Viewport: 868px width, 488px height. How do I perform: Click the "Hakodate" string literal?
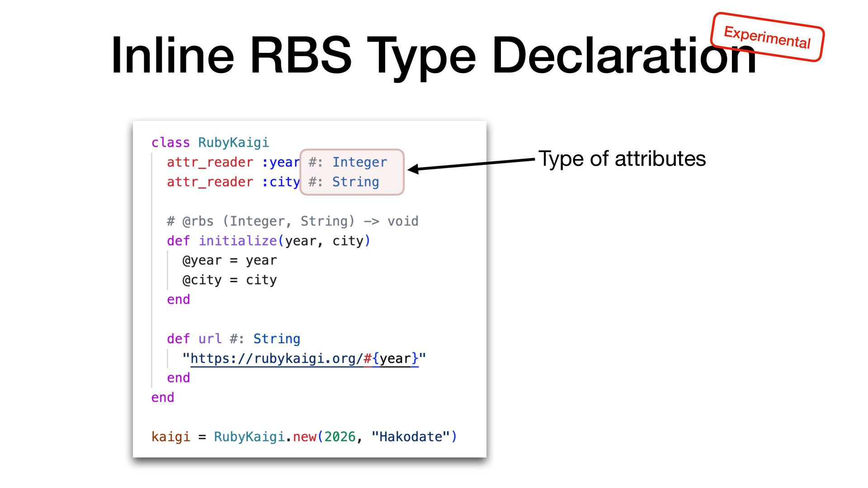click(410, 437)
